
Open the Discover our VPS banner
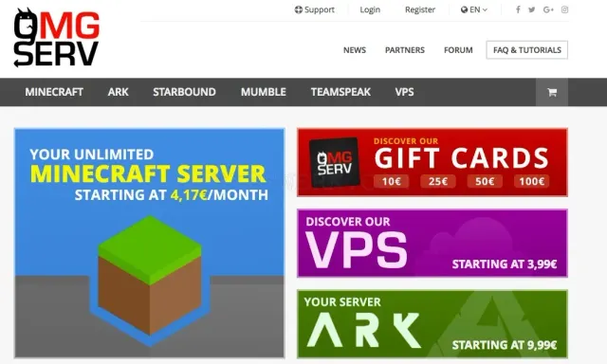432,244
